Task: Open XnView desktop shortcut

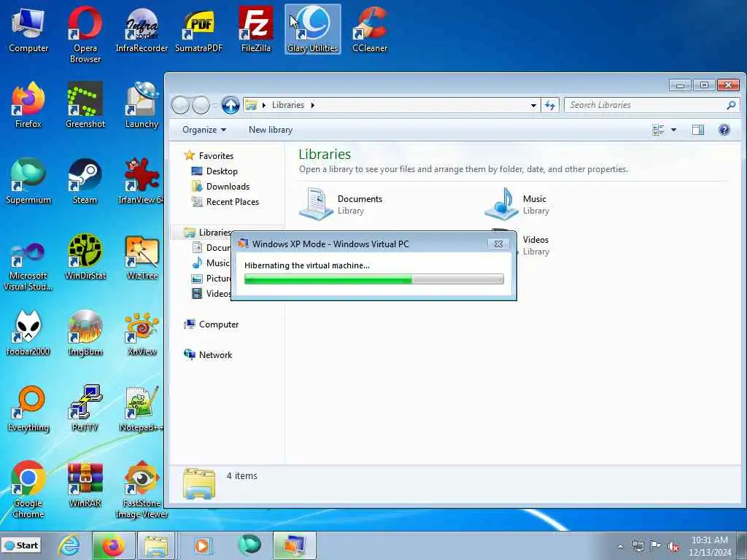Action: 142,332
